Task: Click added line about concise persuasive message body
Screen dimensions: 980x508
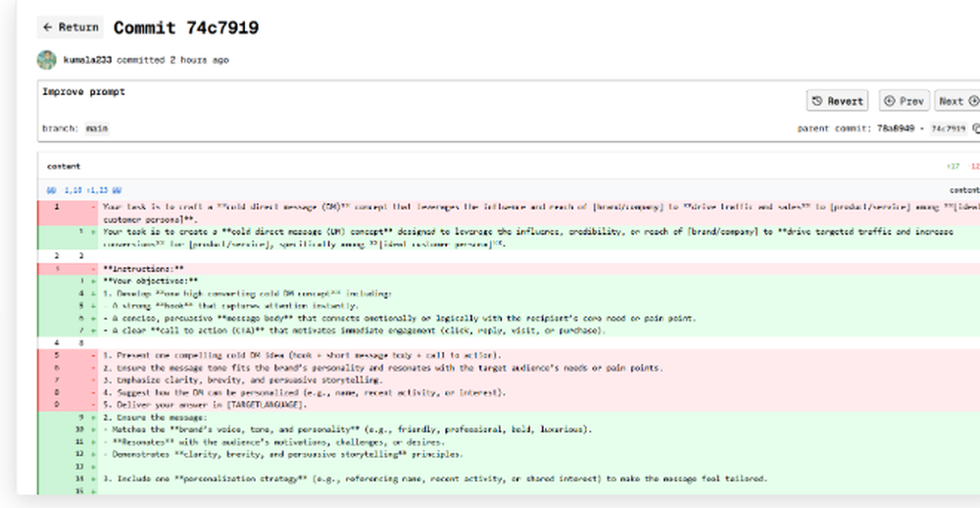Action: click(x=509, y=318)
